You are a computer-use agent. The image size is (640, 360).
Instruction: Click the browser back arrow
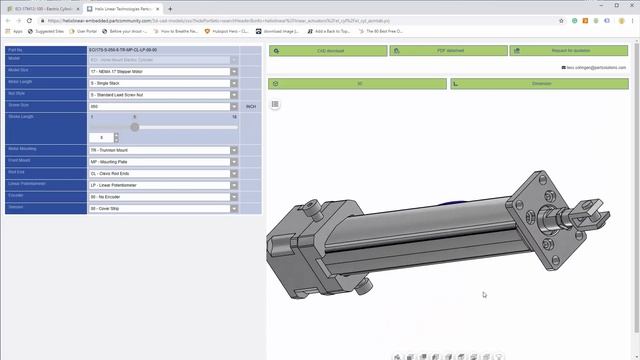coord(8,20)
